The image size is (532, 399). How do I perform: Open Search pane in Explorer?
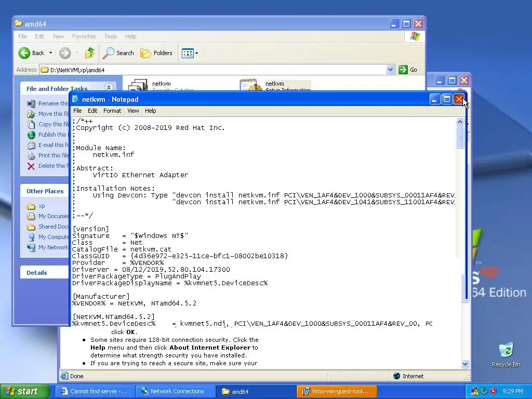pyautogui.click(x=118, y=53)
